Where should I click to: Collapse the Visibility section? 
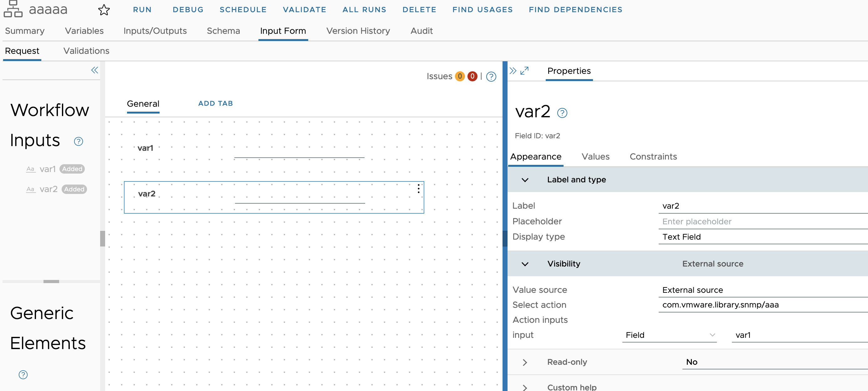525,264
